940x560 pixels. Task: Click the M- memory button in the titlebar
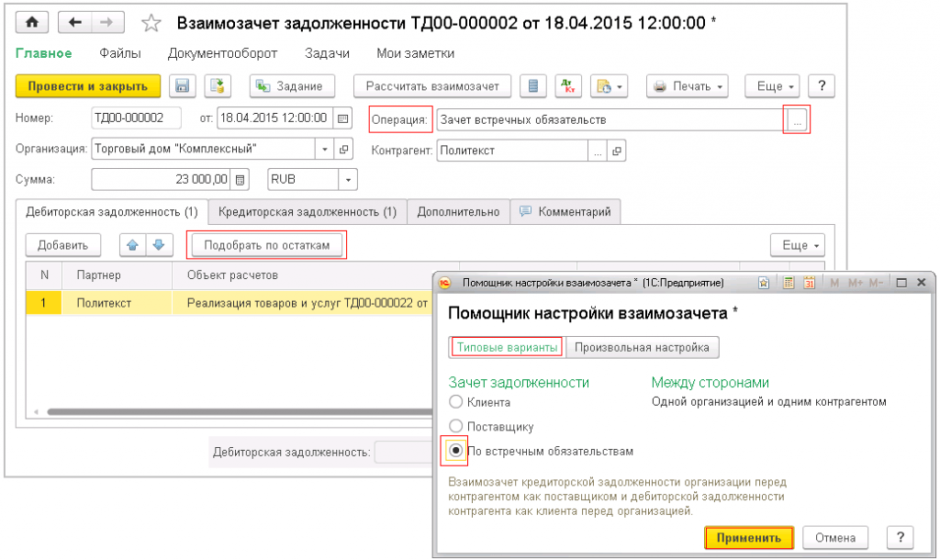click(x=875, y=283)
